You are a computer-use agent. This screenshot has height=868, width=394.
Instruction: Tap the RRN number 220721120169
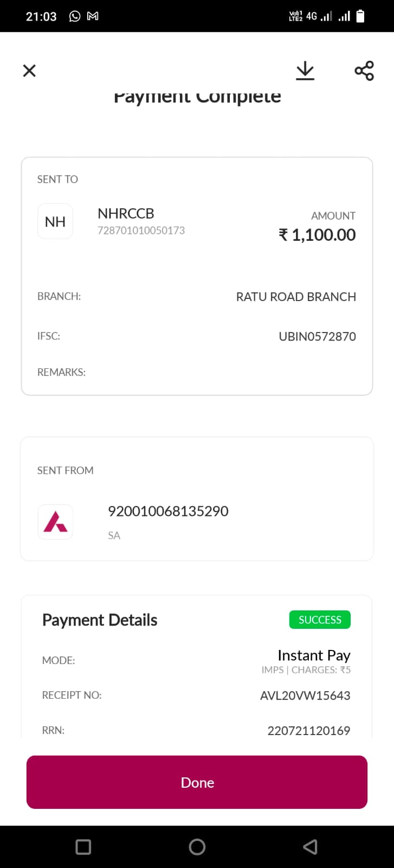click(x=309, y=731)
